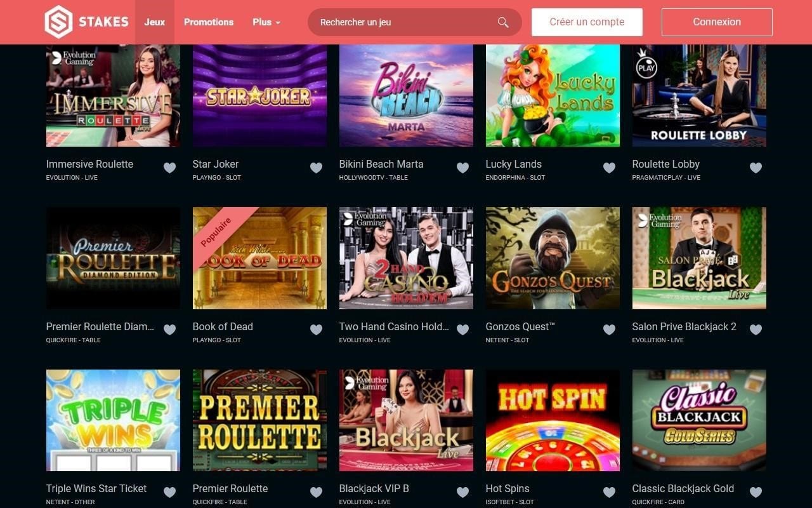This screenshot has width=812, height=508.
Task: Open the Two Hand Casino Hold'em thumbnail
Action: [406, 258]
